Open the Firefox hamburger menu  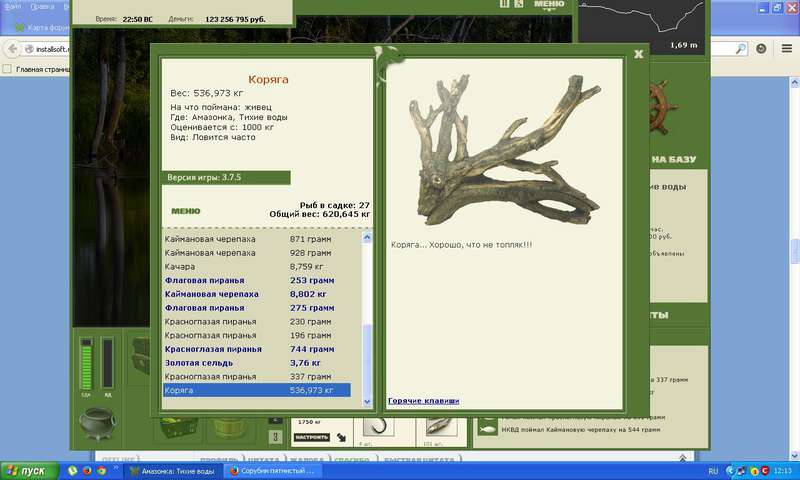[x=787, y=48]
